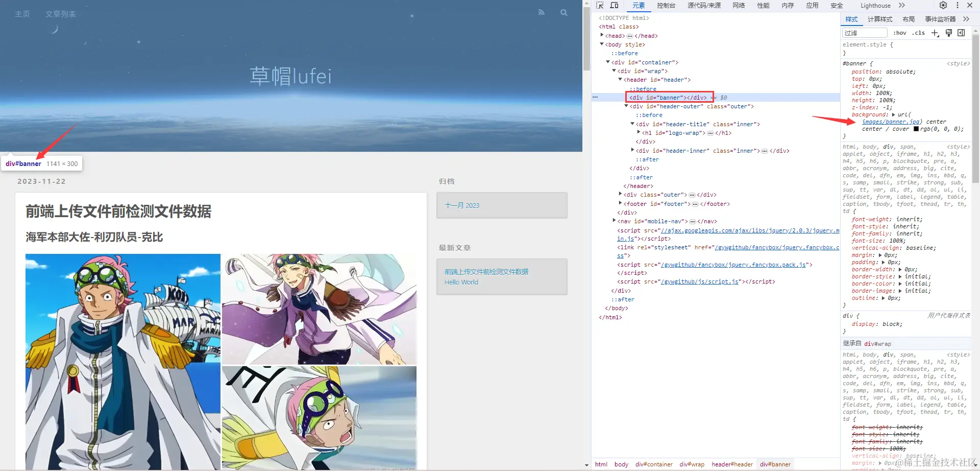Collapse the div#wrap node
Image resolution: width=980 pixels, height=471 pixels.
(x=614, y=70)
